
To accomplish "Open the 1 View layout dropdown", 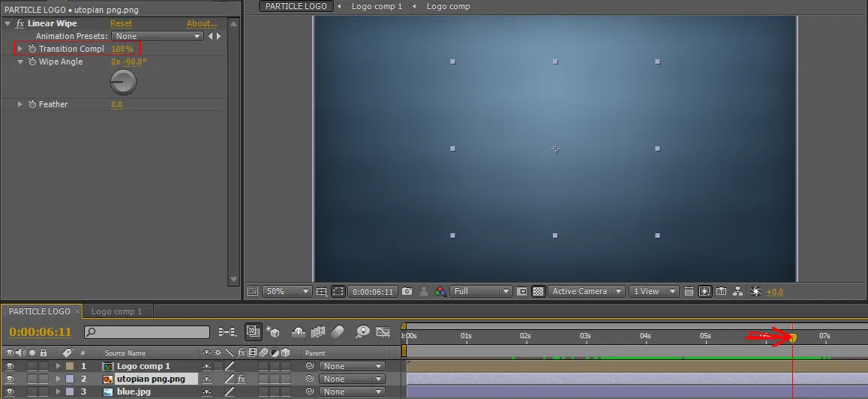I will 653,291.
